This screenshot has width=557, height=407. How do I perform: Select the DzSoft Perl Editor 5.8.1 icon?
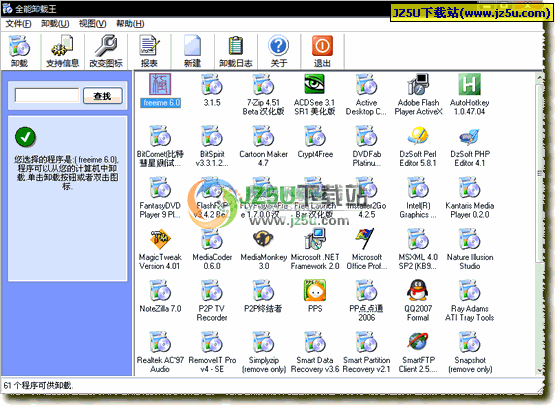click(418, 136)
